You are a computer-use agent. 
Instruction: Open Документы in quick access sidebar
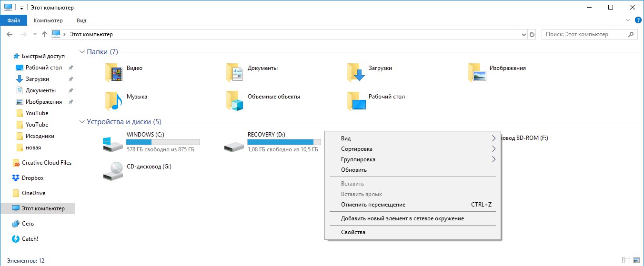tap(36, 90)
